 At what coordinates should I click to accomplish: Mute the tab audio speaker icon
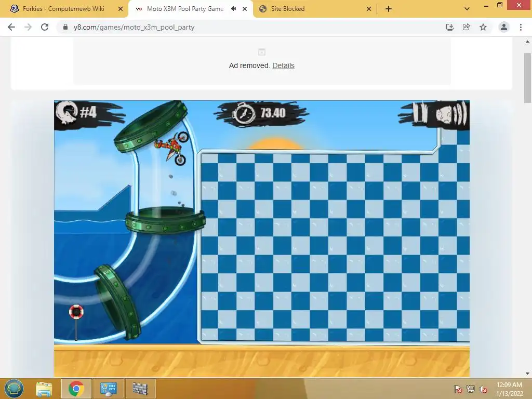pos(233,9)
